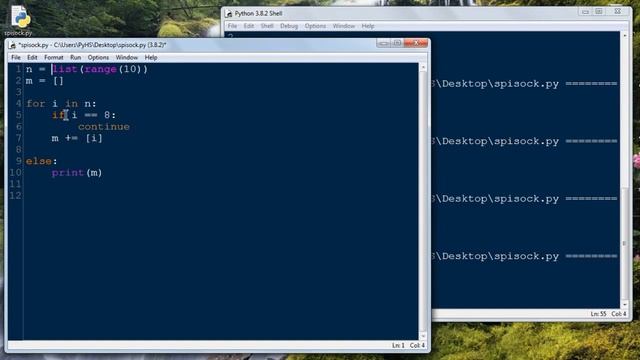Open Options menu in spisock.py editor
The width and height of the screenshot is (640, 360).
[x=98, y=58]
